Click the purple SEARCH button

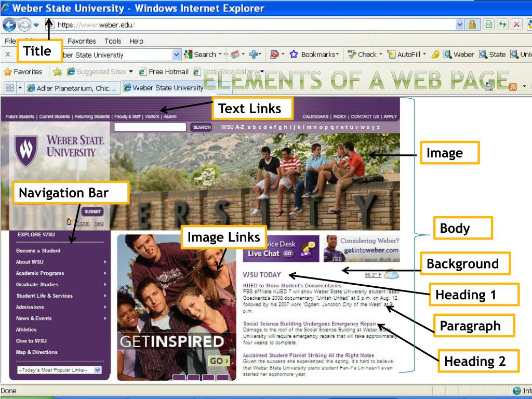201,127
